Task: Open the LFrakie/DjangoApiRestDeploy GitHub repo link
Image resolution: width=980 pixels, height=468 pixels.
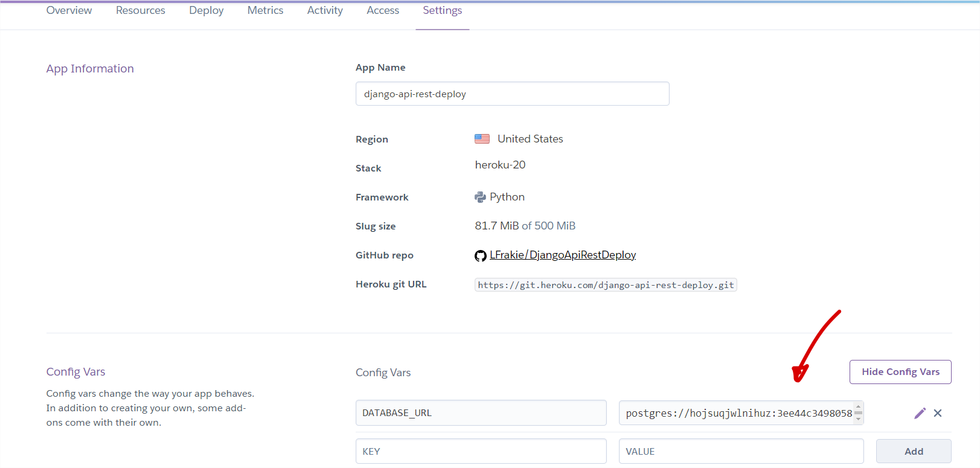Action: click(562, 255)
